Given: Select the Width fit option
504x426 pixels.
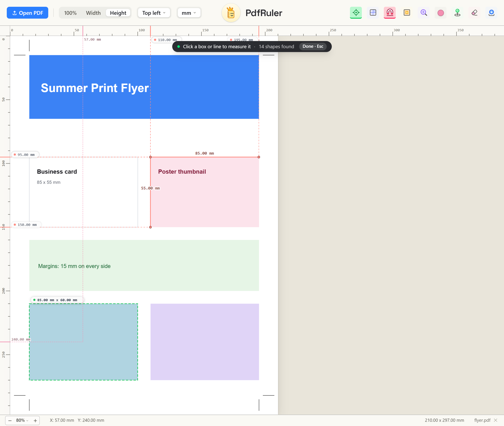Looking at the screenshot, I should 93,13.
